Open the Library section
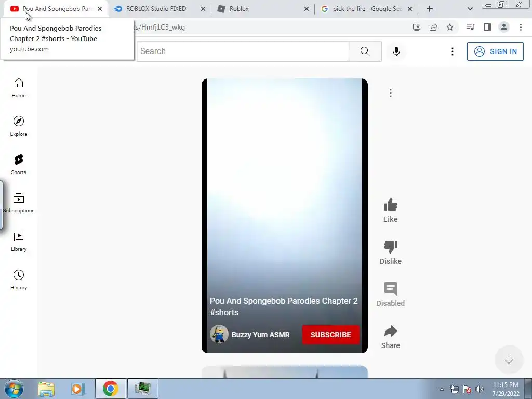The image size is (532, 399). [19, 241]
